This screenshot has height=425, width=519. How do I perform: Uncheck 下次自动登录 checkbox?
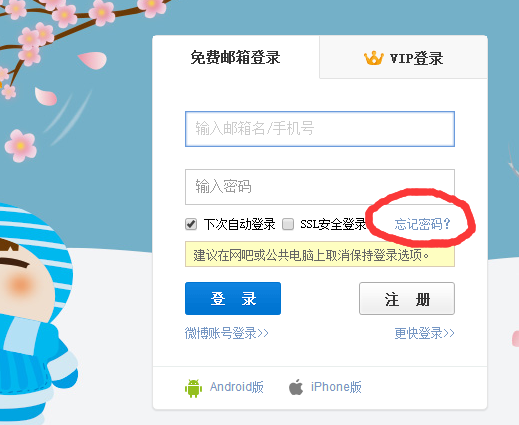click(x=191, y=224)
